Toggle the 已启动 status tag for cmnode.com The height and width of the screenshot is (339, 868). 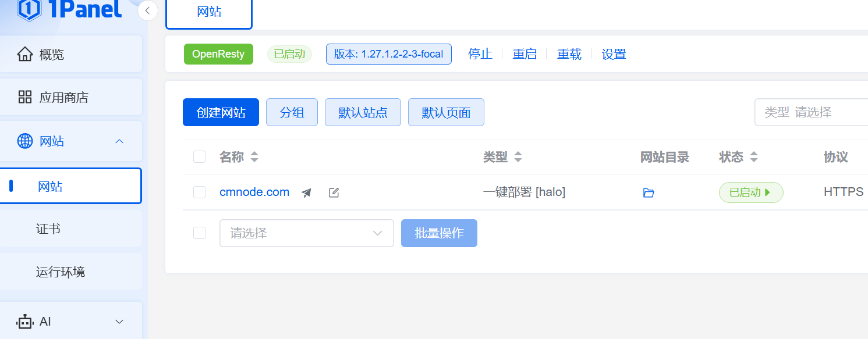tap(750, 192)
